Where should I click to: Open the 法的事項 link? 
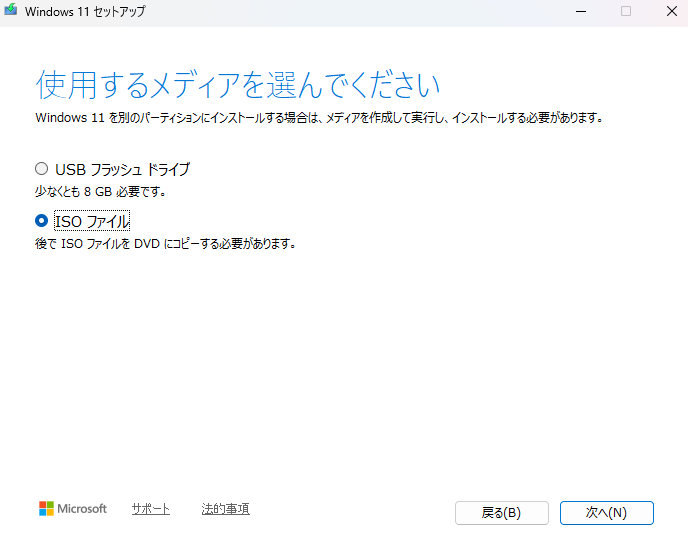pyautogui.click(x=225, y=509)
